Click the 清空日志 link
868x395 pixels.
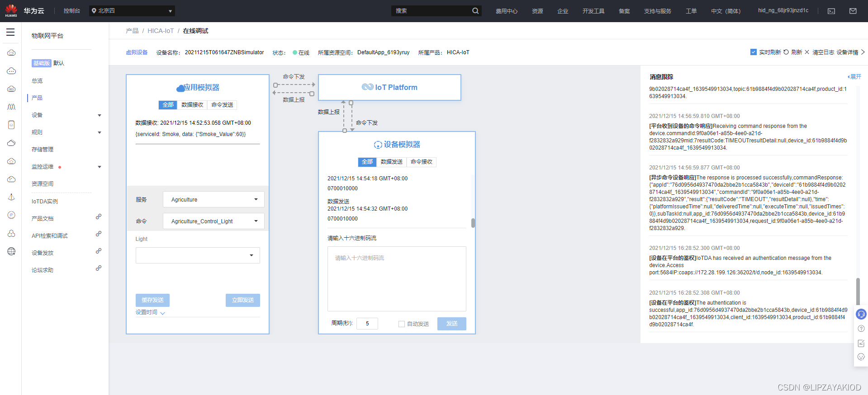[x=823, y=52]
